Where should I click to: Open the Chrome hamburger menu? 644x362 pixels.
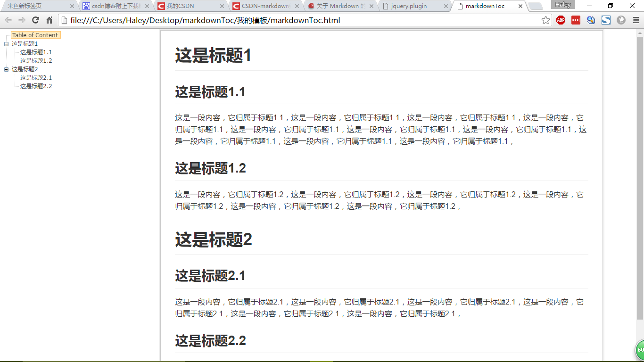coord(636,20)
